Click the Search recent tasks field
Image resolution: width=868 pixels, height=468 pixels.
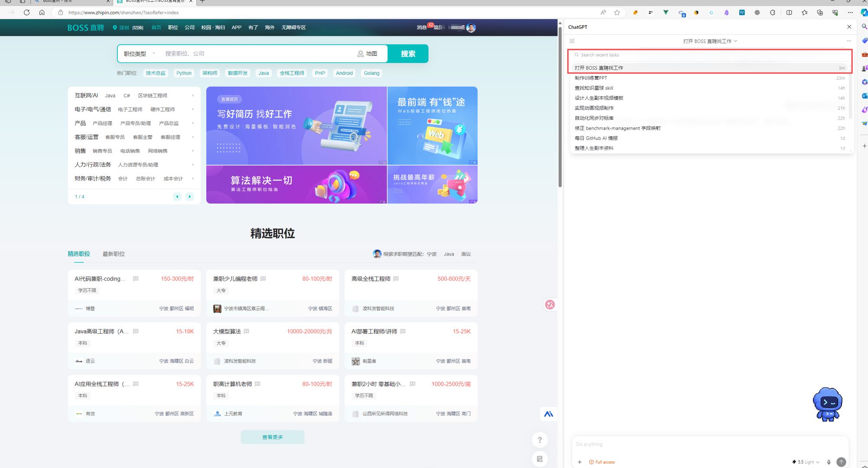tap(710, 55)
